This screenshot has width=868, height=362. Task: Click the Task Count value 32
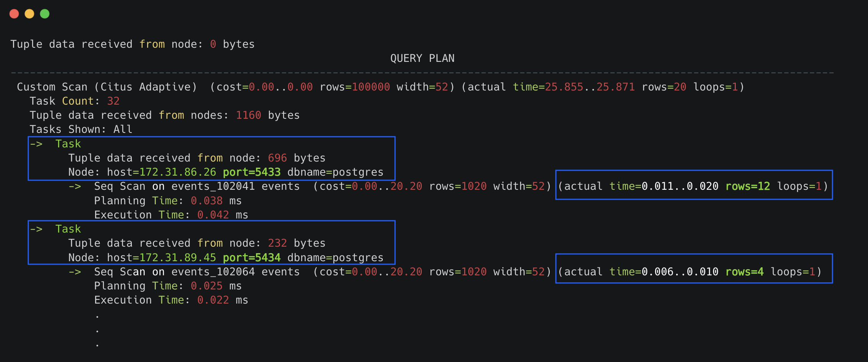point(113,101)
